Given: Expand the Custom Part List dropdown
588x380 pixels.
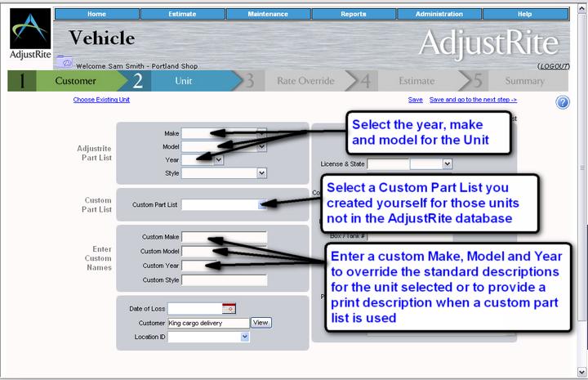Looking at the screenshot, I should [262, 204].
